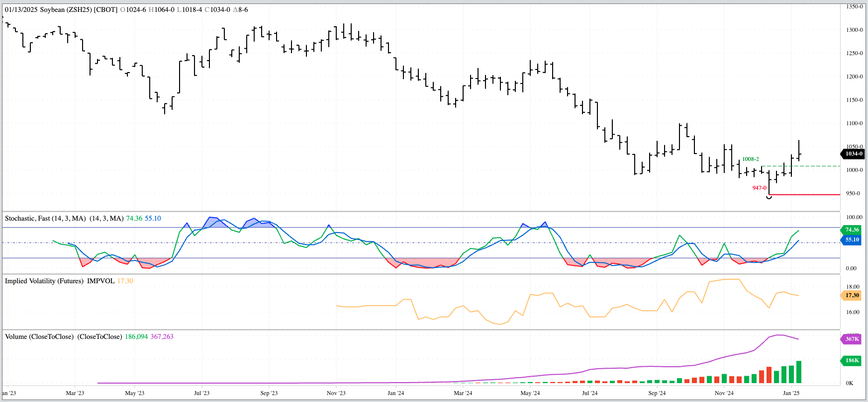The image size is (868, 402).
Task: Click the red 947-0 price level label
Action: coord(759,188)
